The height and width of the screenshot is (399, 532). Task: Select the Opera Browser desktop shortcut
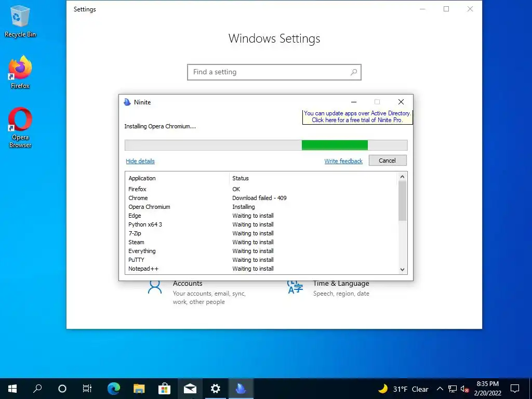pyautogui.click(x=20, y=128)
